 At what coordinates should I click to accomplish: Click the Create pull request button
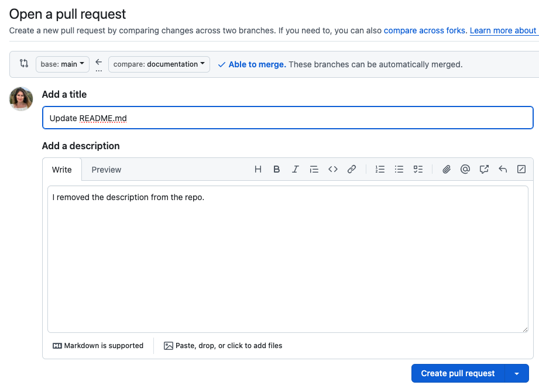458,374
